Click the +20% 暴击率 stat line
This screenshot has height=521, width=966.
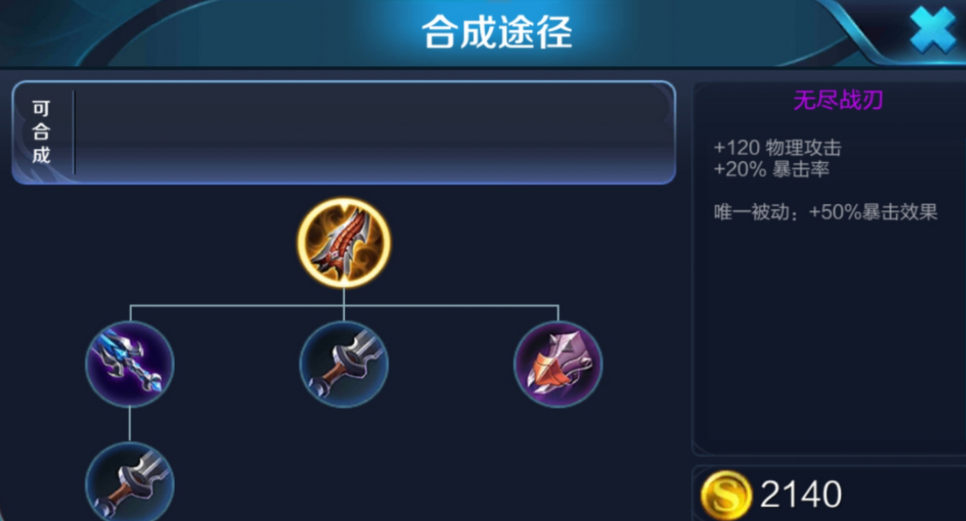click(x=771, y=169)
